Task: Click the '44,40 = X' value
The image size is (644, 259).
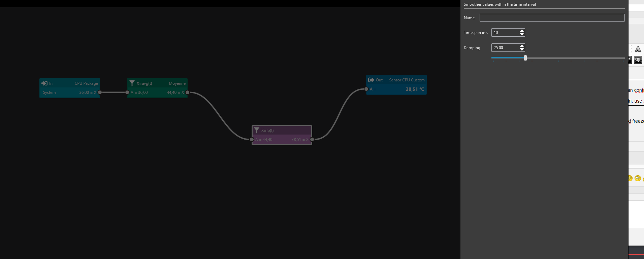Action: [175, 92]
